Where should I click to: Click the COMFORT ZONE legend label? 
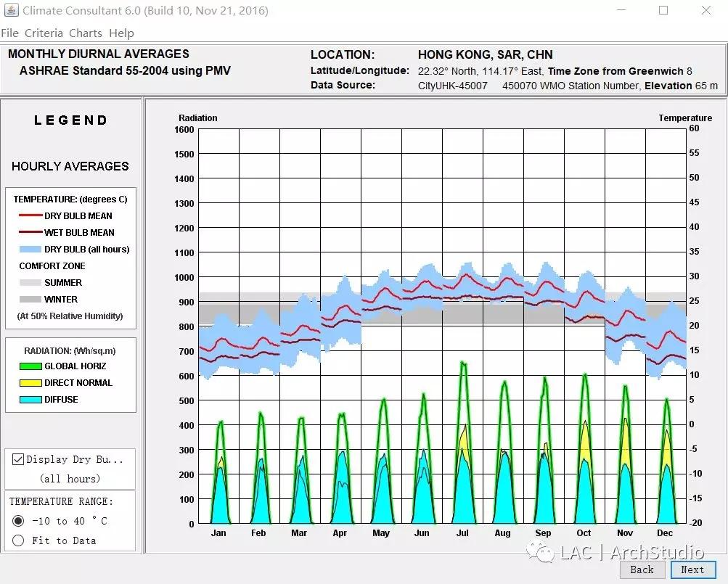[x=52, y=266]
